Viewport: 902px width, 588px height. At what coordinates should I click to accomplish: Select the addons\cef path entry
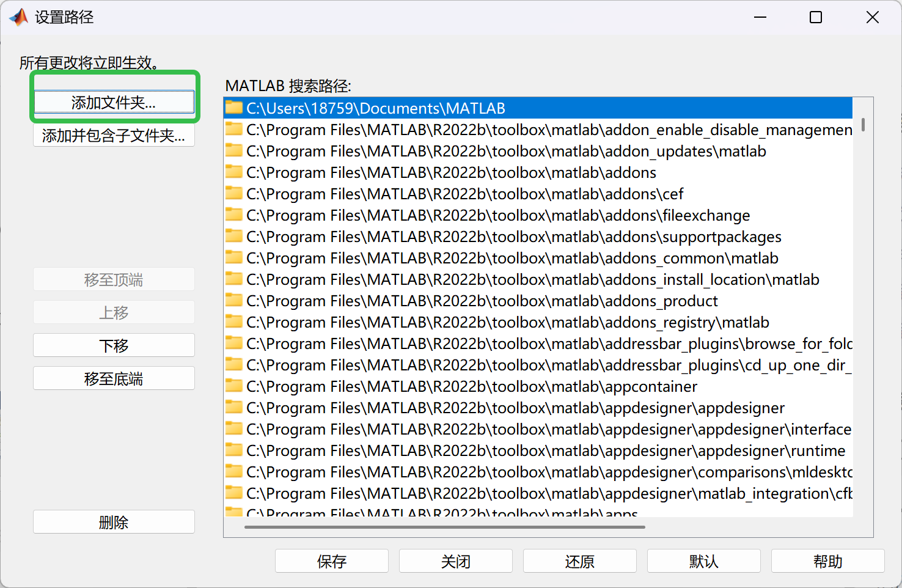[538, 194]
